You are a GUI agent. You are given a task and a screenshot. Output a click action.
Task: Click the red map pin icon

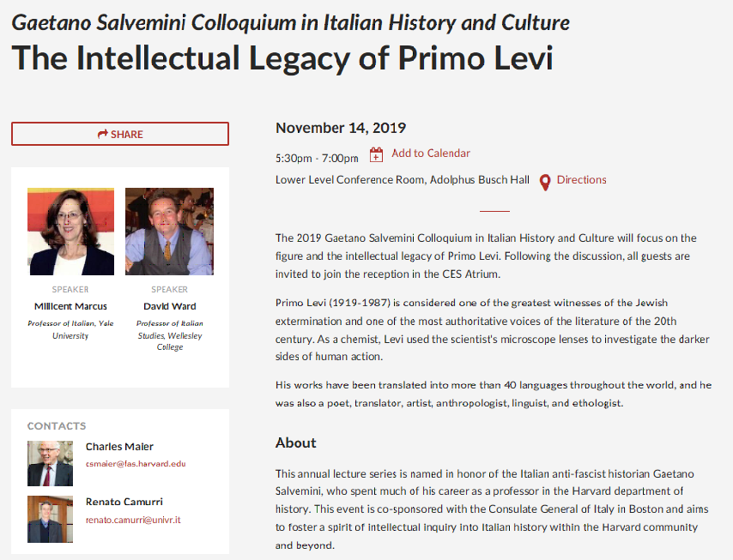[545, 182]
